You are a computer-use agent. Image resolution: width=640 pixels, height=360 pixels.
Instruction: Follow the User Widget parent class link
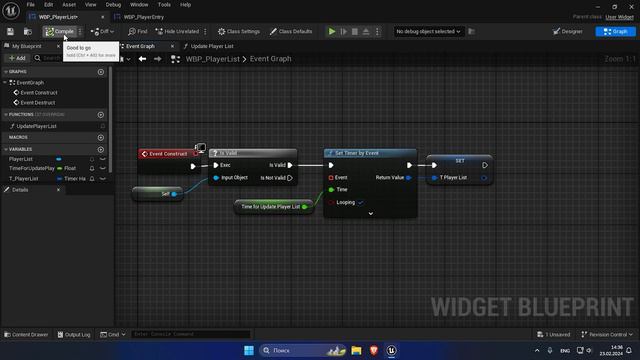point(620,17)
